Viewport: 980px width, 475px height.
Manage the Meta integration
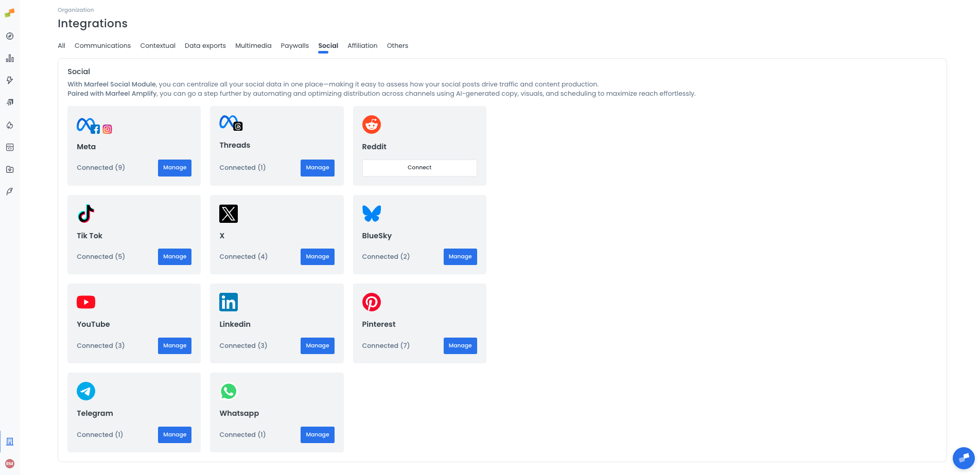pos(174,168)
